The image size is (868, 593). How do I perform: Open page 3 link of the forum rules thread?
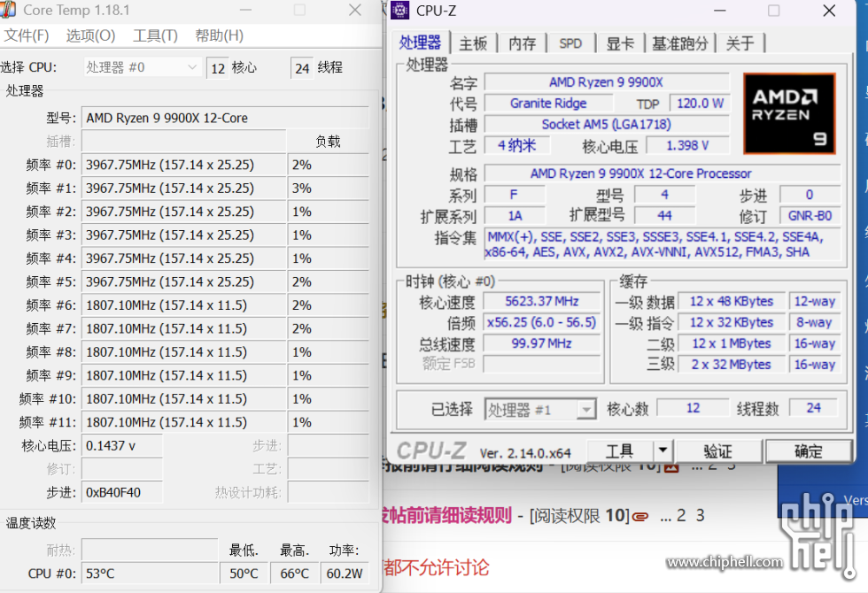pos(701,515)
